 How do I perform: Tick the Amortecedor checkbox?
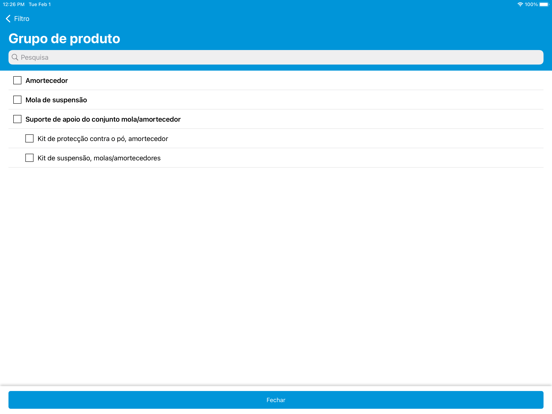(x=17, y=80)
